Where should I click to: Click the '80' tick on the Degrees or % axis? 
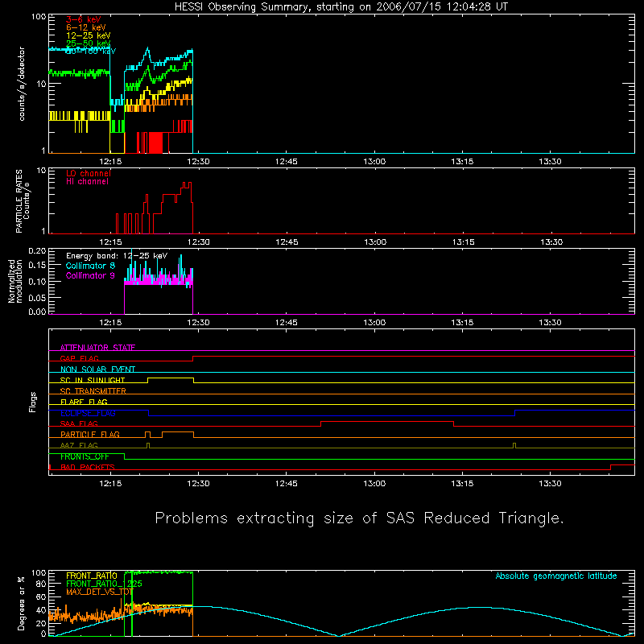(41, 584)
